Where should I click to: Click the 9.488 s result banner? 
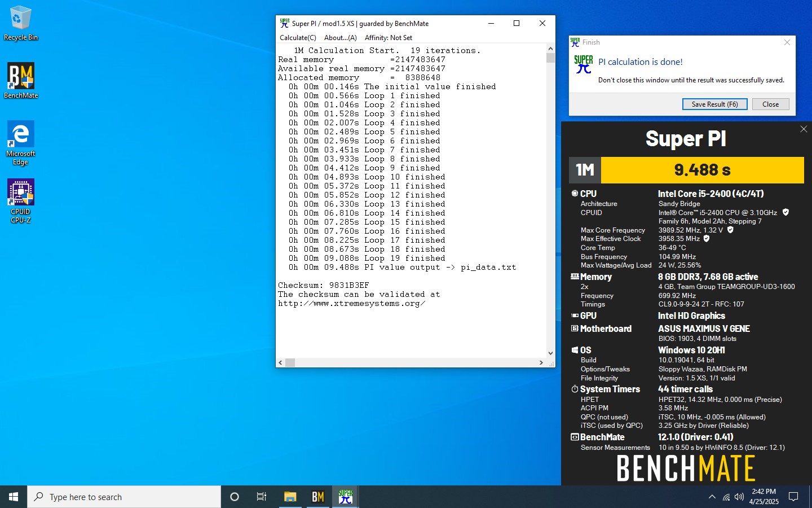703,170
